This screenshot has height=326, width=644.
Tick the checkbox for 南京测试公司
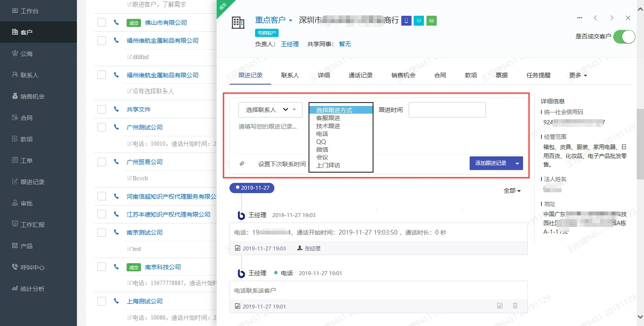(x=102, y=232)
